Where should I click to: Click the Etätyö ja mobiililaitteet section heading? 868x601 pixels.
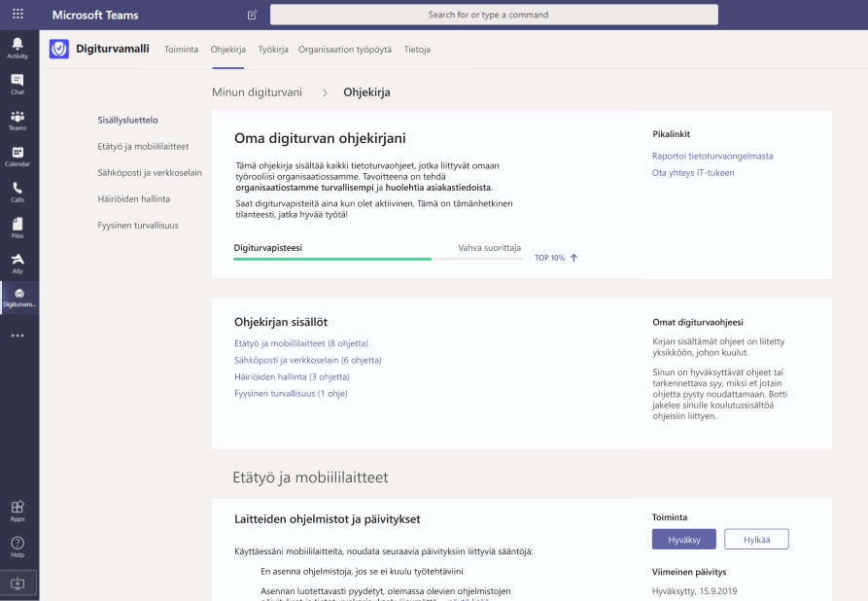tap(310, 477)
